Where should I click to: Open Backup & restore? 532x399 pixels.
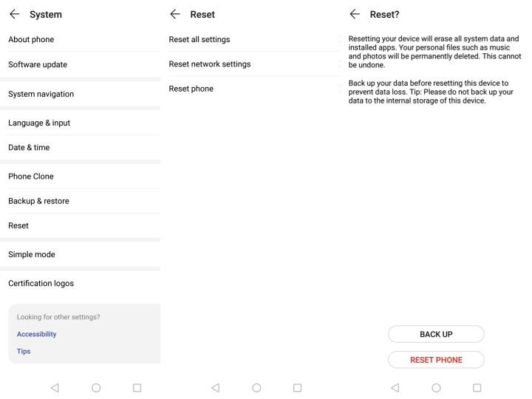click(38, 201)
